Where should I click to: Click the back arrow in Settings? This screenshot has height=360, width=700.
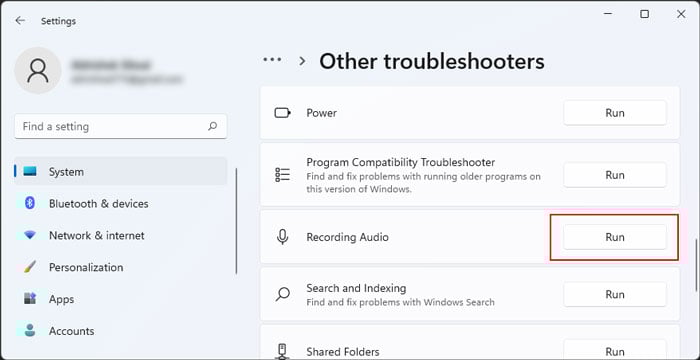coord(20,21)
